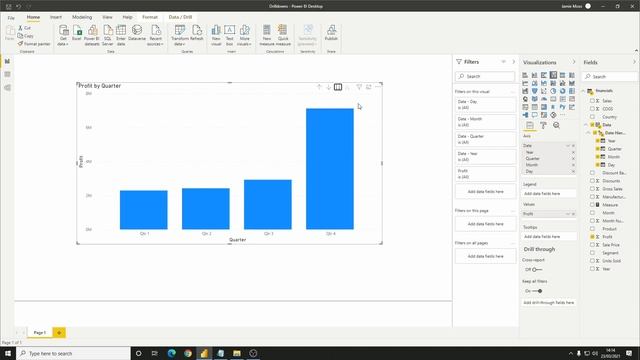
Task: Click go to next level icon on chart
Action: [x=338, y=87]
